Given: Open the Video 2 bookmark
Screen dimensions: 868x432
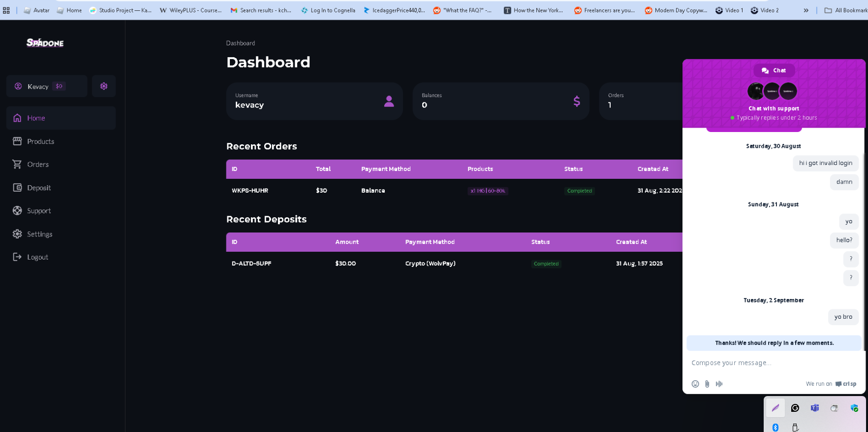Looking at the screenshot, I should 765,10.
